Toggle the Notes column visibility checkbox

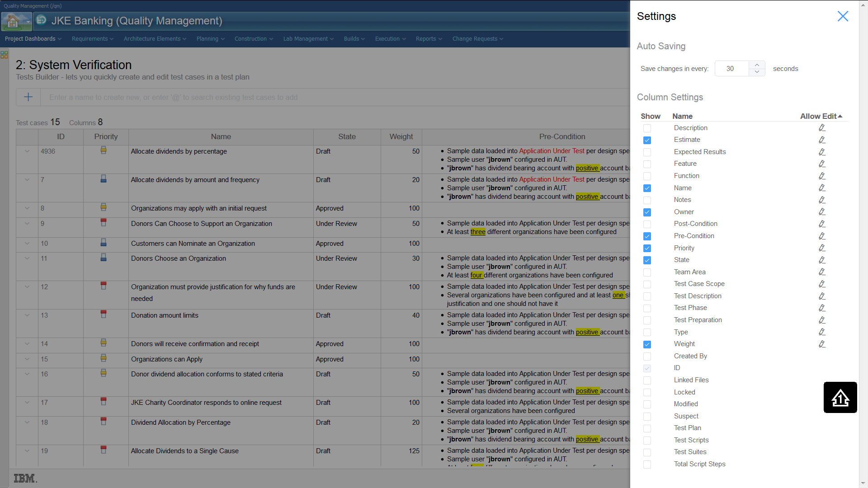647,200
